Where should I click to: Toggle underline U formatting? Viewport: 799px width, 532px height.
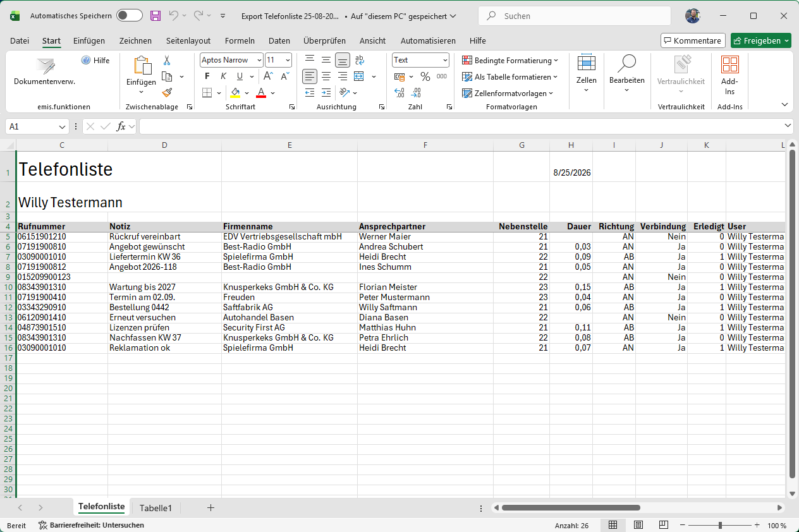tap(240, 76)
